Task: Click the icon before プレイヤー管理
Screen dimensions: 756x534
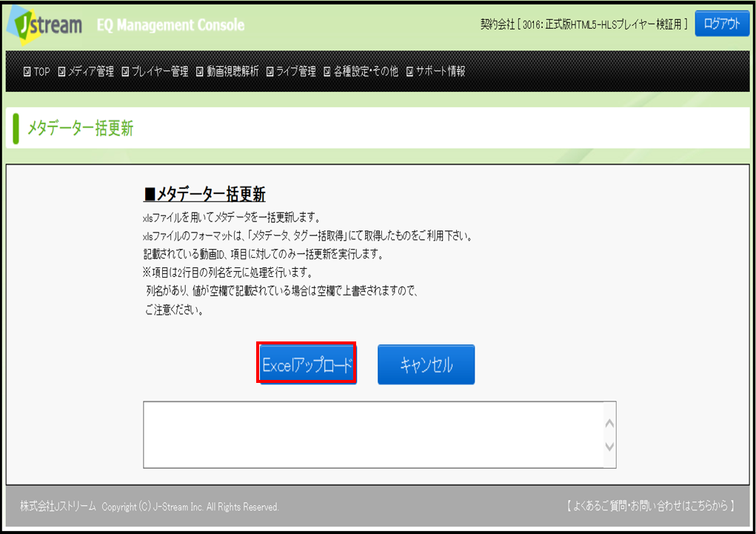Action: tap(125, 72)
